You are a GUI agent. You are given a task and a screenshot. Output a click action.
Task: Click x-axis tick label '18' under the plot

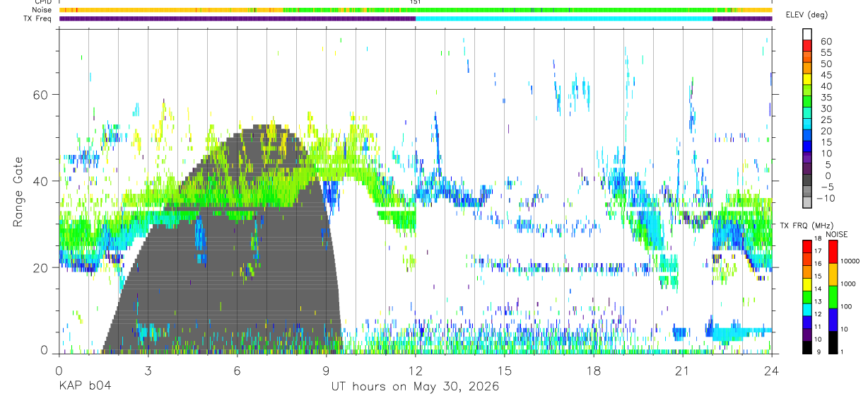[x=593, y=371]
